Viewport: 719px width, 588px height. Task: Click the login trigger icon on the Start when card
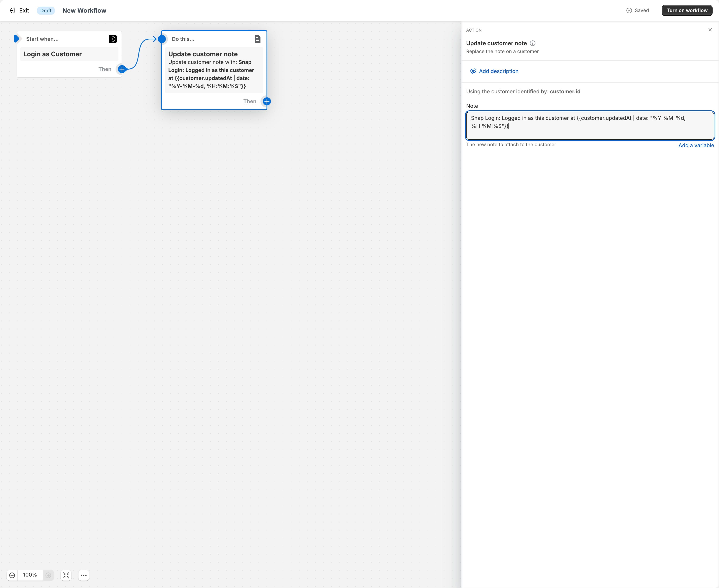coord(112,39)
